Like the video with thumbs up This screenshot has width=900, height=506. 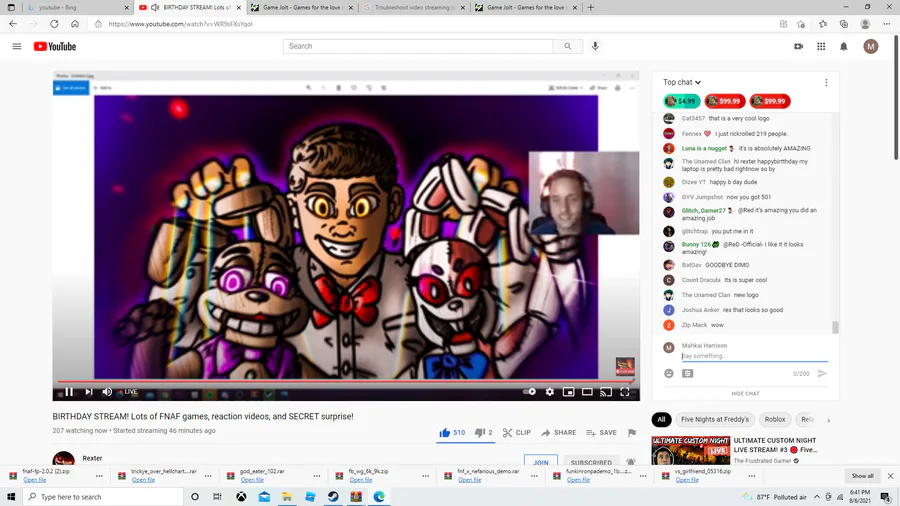(x=452, y=433)
